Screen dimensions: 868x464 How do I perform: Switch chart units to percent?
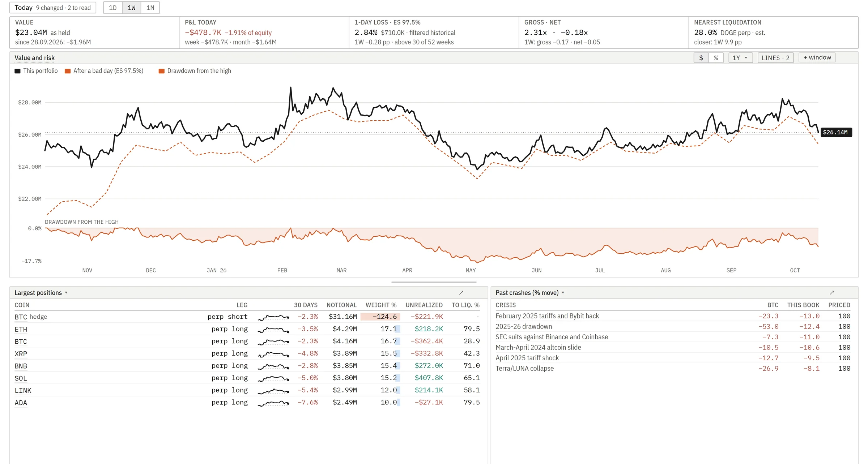[x=716, y=58]
